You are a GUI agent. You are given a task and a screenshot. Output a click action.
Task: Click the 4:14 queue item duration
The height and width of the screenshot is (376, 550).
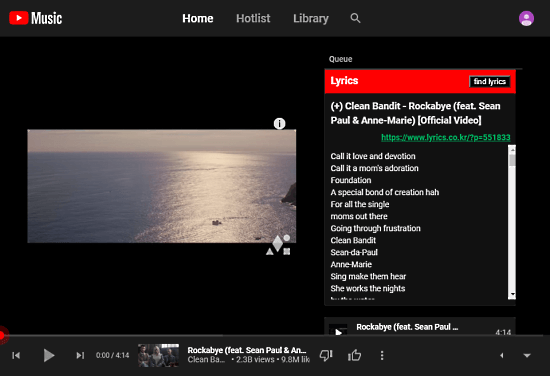tap(503, 332)
